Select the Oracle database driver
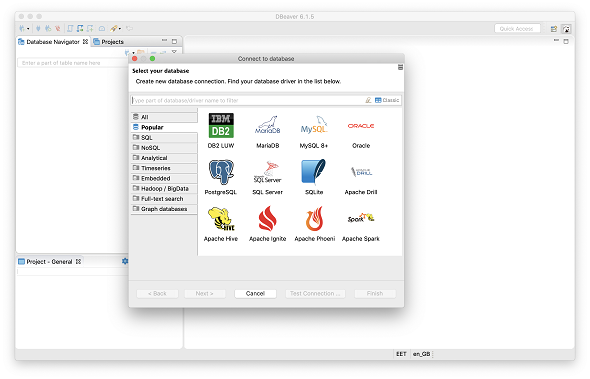 pos(361,131)
